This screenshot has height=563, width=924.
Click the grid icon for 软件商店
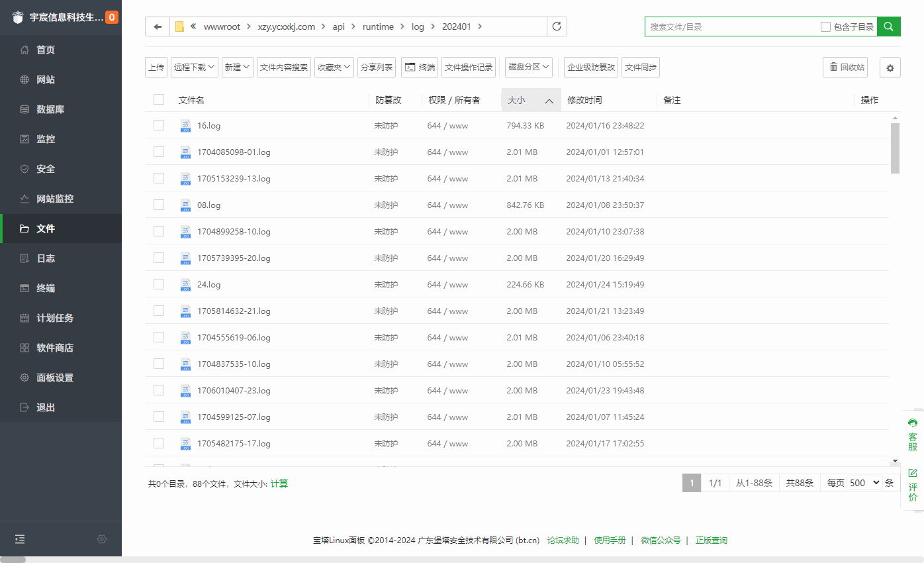tap(24, 348)
